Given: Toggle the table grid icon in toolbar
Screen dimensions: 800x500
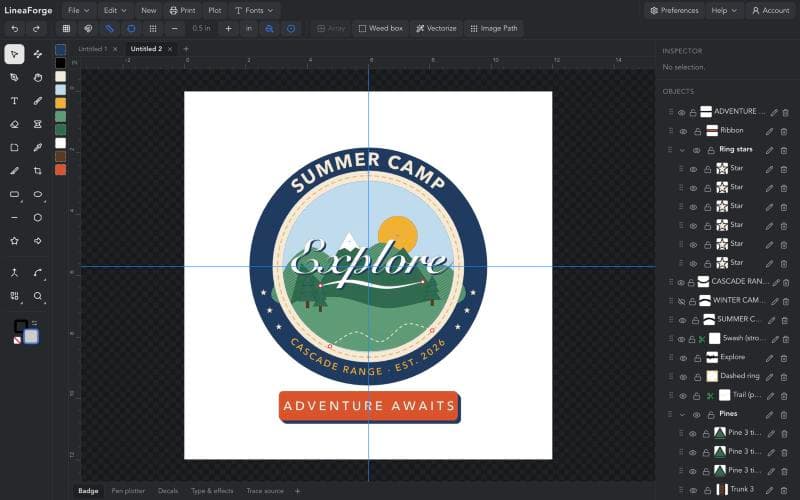Looking at the screenshot, I should pyautogui.click(x=66, y=29).
